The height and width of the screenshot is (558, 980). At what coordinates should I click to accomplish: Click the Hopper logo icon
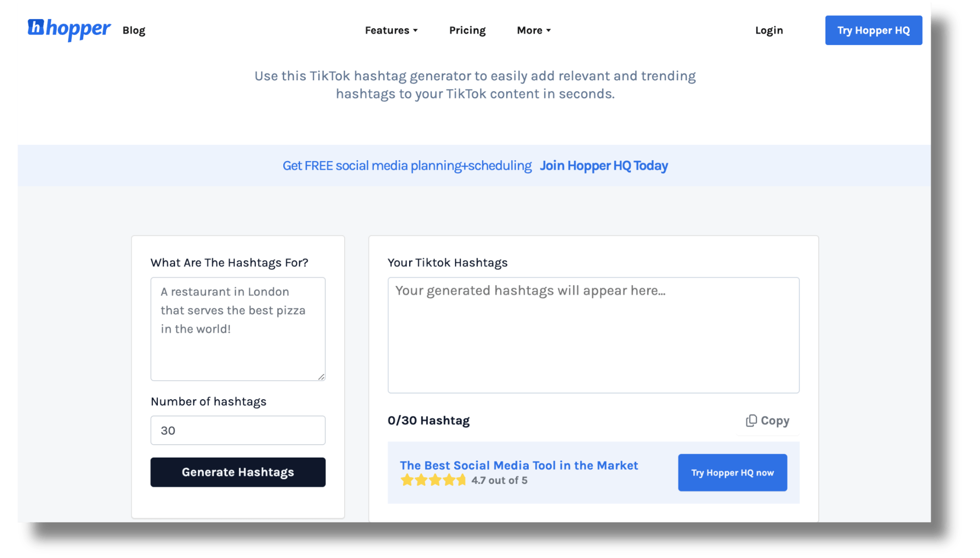coord(36,27)
